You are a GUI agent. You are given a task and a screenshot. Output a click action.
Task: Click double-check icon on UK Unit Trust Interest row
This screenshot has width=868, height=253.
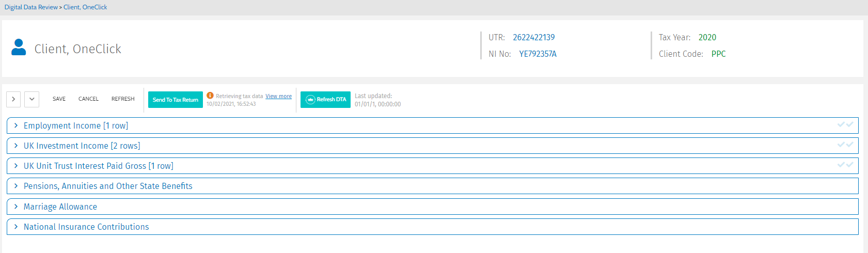[845, 165]
